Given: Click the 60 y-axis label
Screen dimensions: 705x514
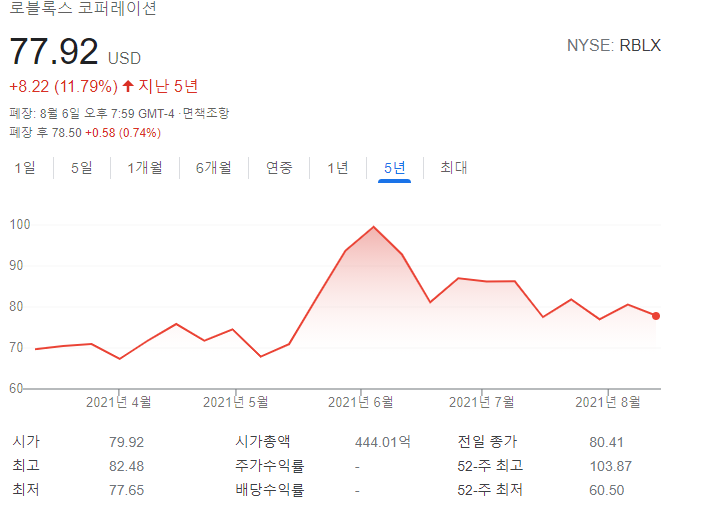Looking at the screenshot, I should 16,389.
